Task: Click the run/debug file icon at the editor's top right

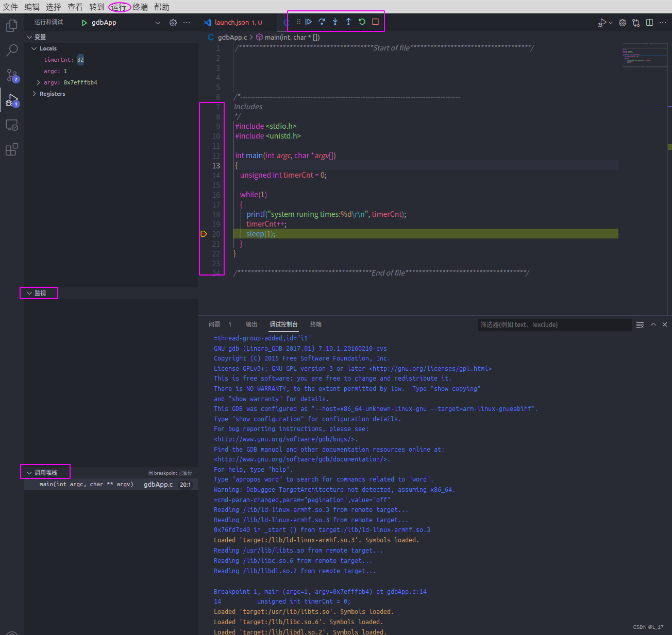Action: click(x=602, y=23)
